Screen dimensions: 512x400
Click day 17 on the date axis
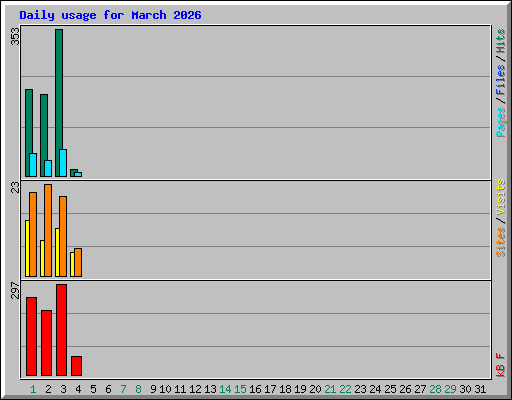tap(270, 389)
